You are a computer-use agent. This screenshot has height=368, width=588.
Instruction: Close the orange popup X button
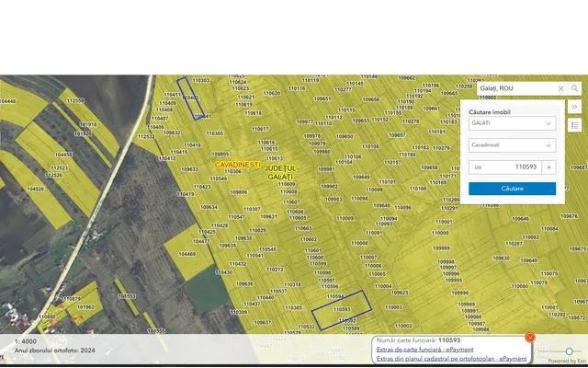coord(530,338)
